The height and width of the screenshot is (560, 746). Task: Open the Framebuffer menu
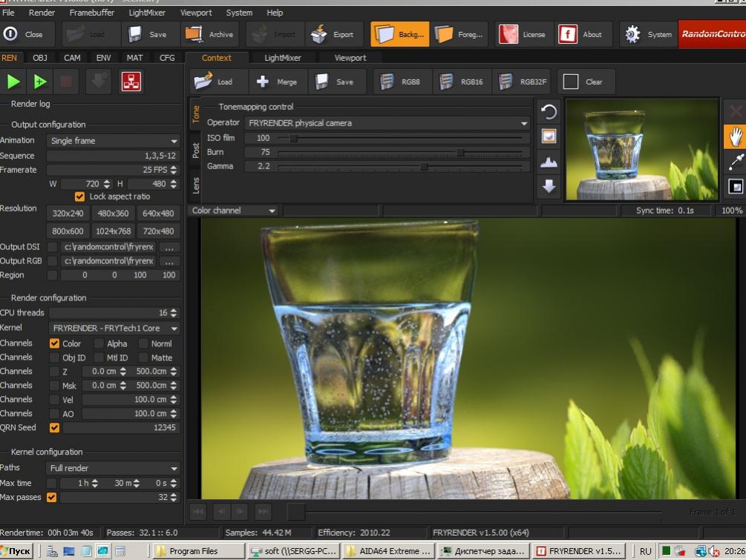[x=91, y=13]
